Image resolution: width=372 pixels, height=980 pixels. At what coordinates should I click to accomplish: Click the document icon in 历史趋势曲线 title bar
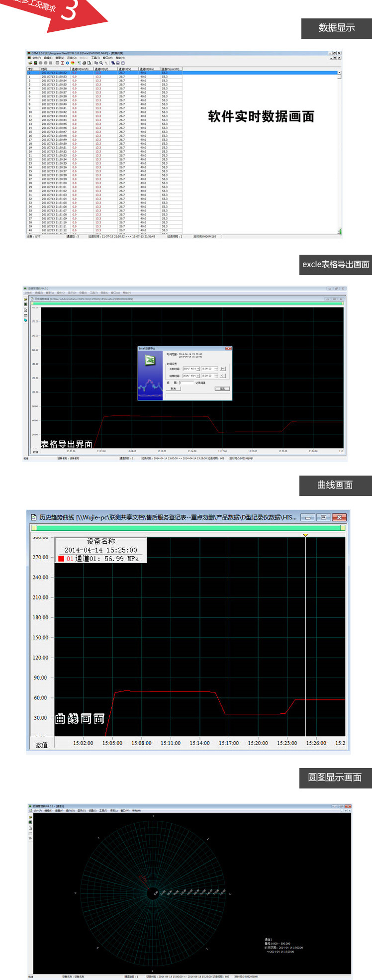[33, 517]
